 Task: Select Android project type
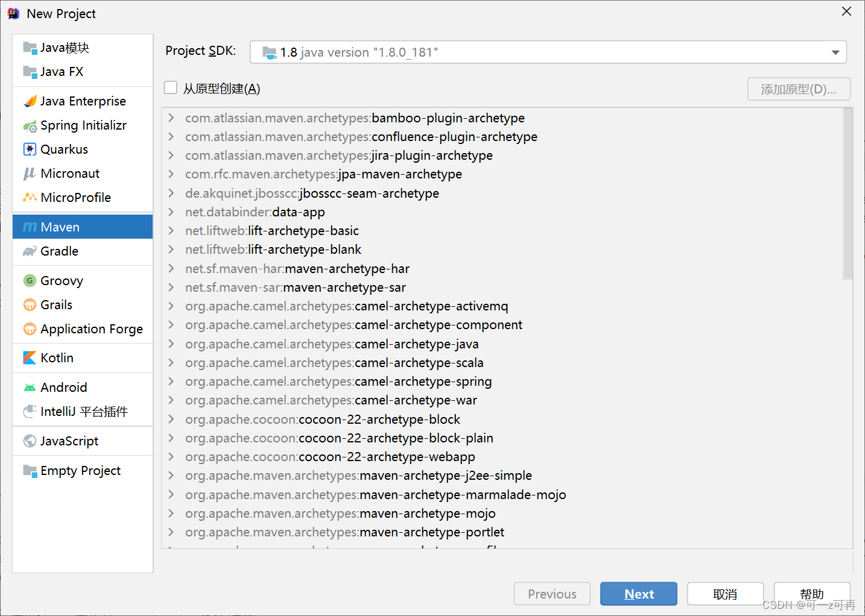point(83,388)
